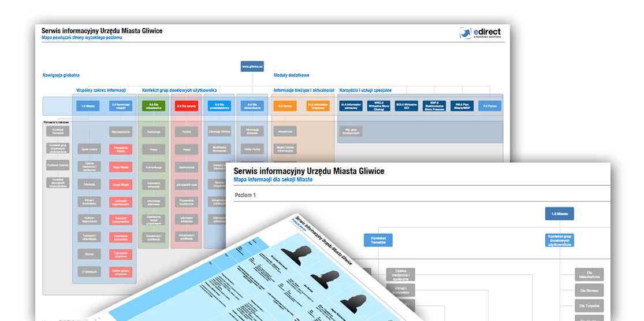
Task: Click the Komunikacja box
Action: pos(154,167)
